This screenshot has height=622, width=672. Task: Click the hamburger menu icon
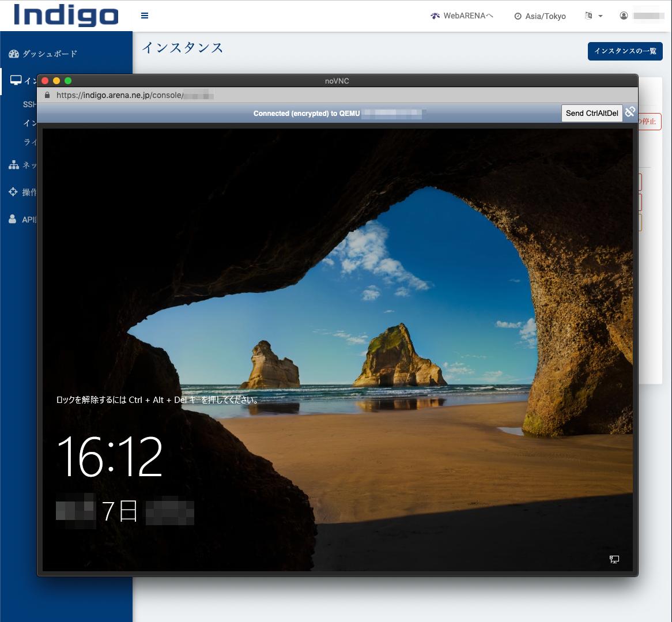(145, 16)
